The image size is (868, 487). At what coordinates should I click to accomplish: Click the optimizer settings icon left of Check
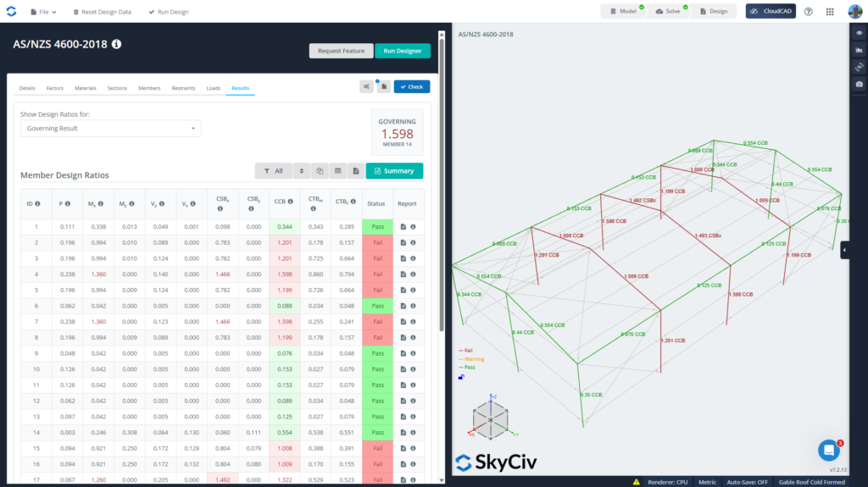[x=366, y=87]
